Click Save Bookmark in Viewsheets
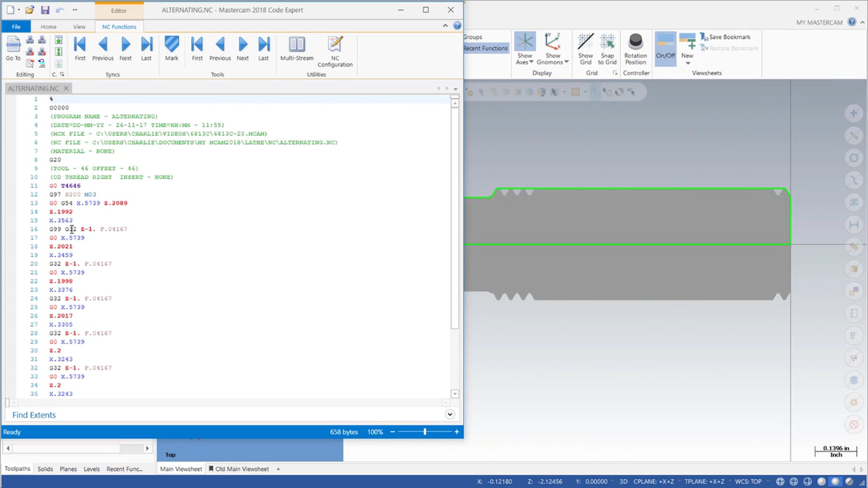This screenshot has height=488, width=868. point(725,37)
